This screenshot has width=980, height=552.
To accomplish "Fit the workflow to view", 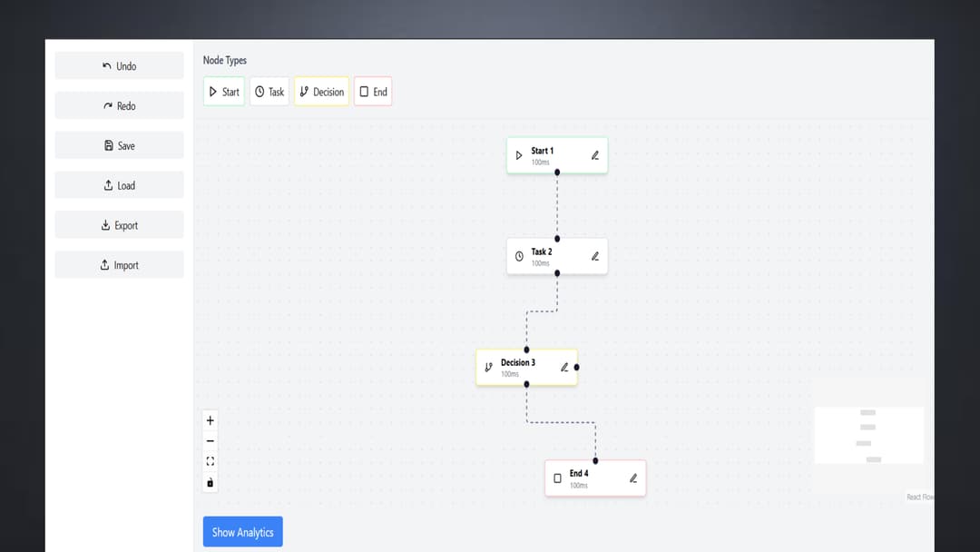I will 210,460.
